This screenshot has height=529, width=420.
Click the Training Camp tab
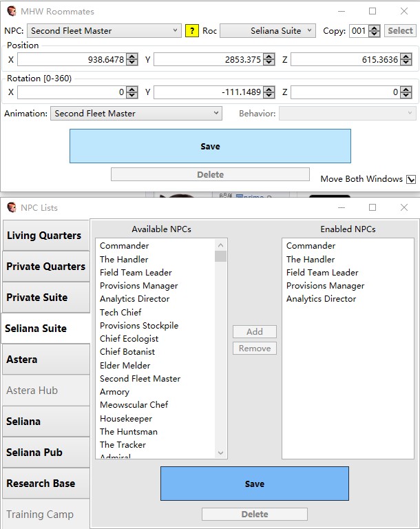[x=46, y=514]
